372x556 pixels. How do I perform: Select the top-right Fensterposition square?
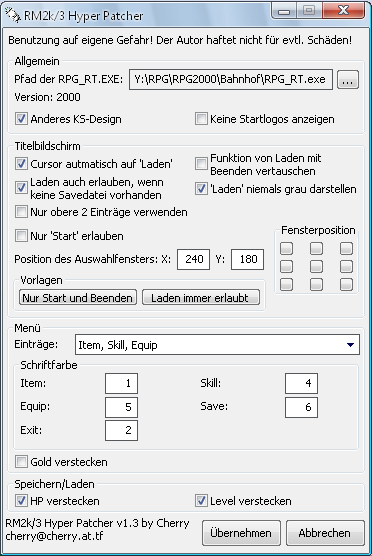[x=346, y=248]
